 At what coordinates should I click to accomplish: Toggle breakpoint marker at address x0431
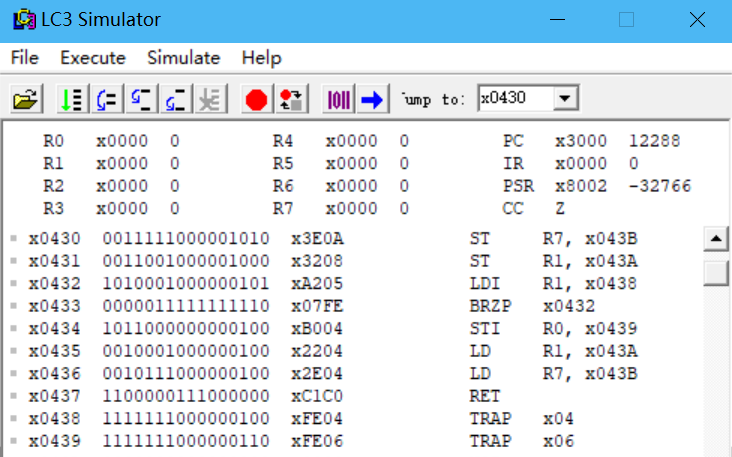[x=14, y=261]
